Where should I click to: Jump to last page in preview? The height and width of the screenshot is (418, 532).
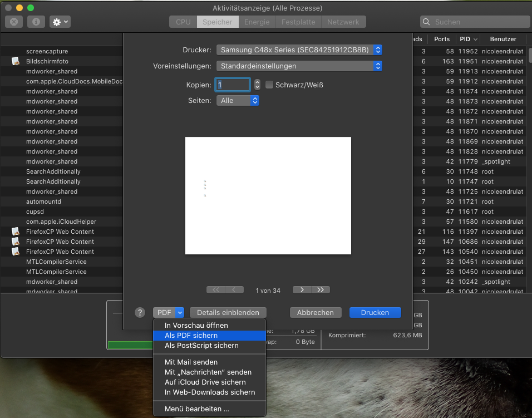pyautogui.click(x=321, y=290)
